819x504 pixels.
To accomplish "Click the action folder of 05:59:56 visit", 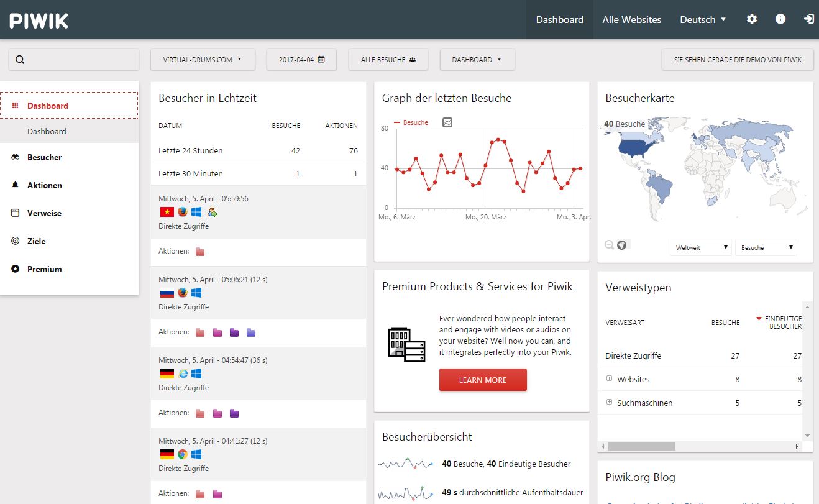I will tap(200, 252).
